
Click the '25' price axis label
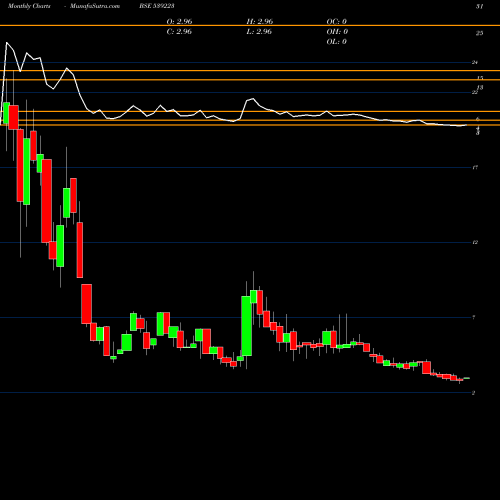click(479, 33)
